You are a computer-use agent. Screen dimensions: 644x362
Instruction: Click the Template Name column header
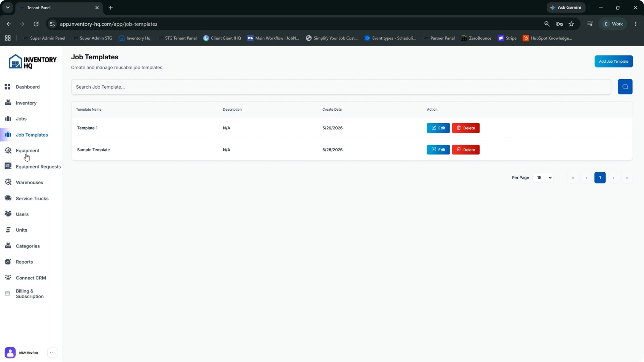point(89,110)
